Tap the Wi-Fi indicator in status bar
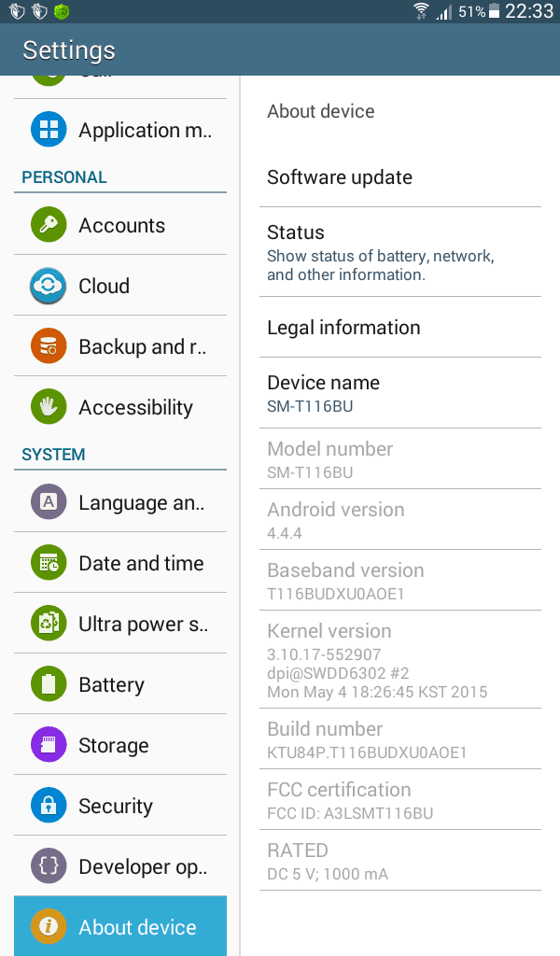560x956 pixels. point(420,11)
